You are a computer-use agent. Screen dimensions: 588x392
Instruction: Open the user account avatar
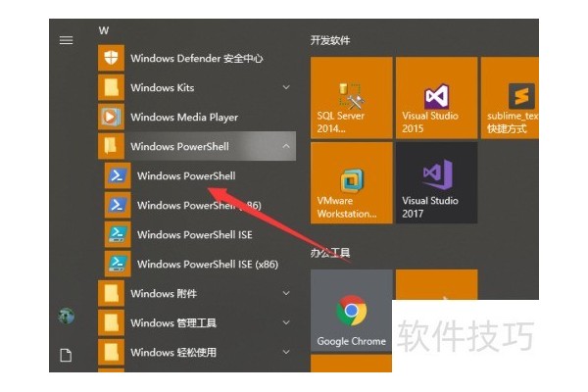point(67,316)
